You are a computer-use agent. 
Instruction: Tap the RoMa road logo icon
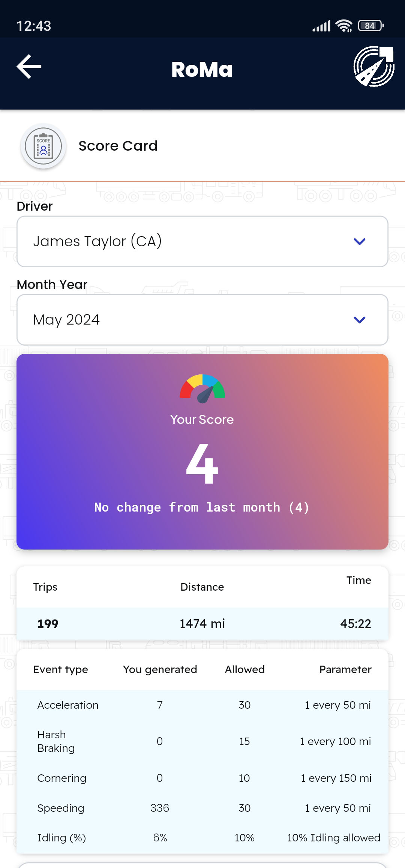click(x=373, y=67)
